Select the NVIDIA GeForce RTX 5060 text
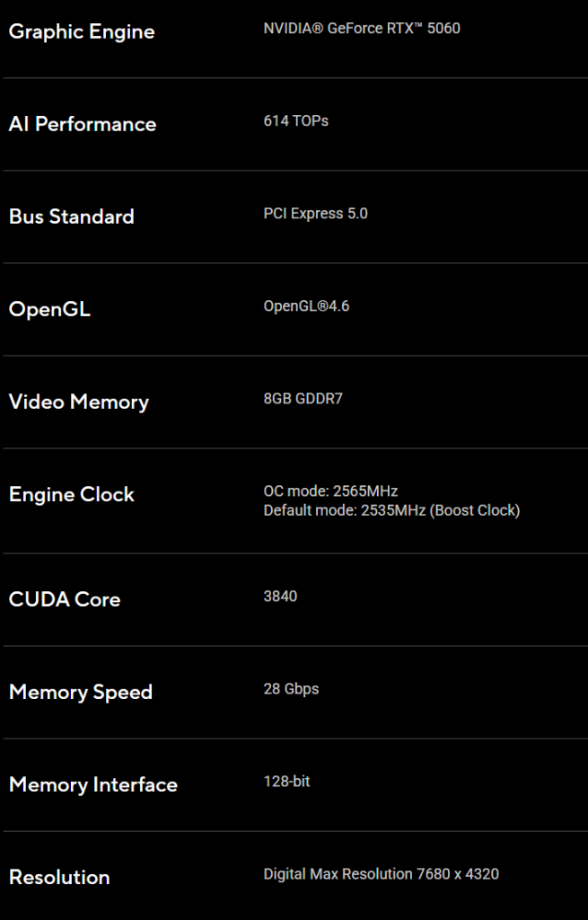This screenshot has width=588, height=920. (361, 29)
